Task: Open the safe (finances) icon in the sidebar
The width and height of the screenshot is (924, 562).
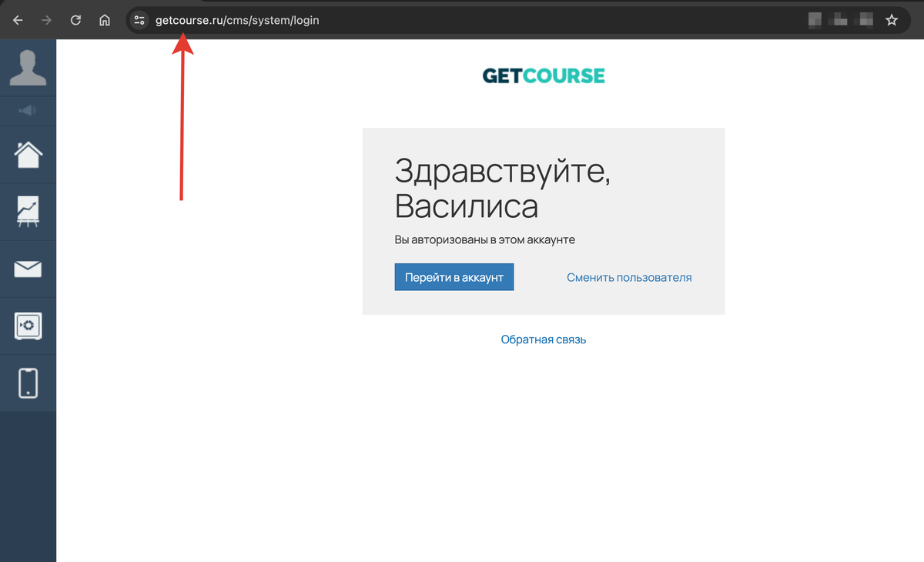Action: (28, 326)
